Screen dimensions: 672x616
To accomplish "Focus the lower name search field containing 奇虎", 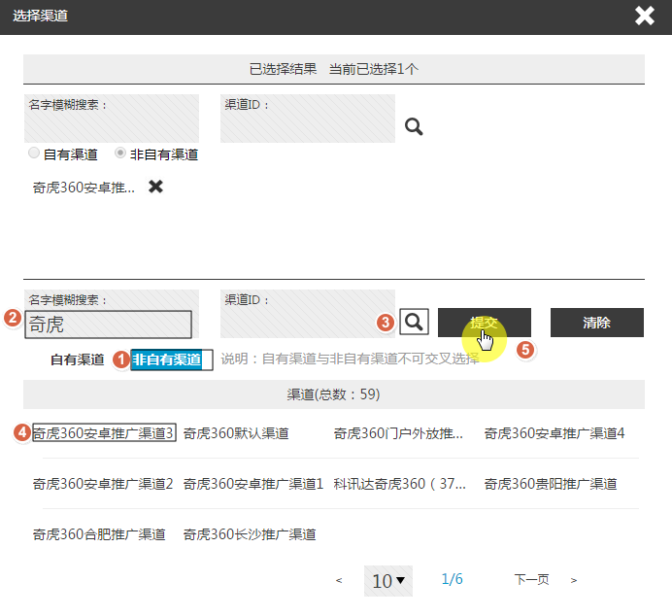I will (108, 325).
